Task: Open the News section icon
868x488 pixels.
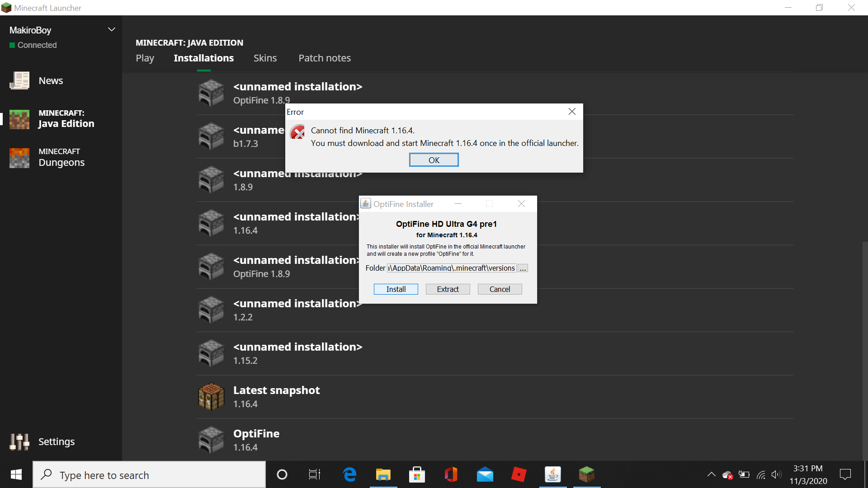Action: pyautogui.click(x=19, y=81)
